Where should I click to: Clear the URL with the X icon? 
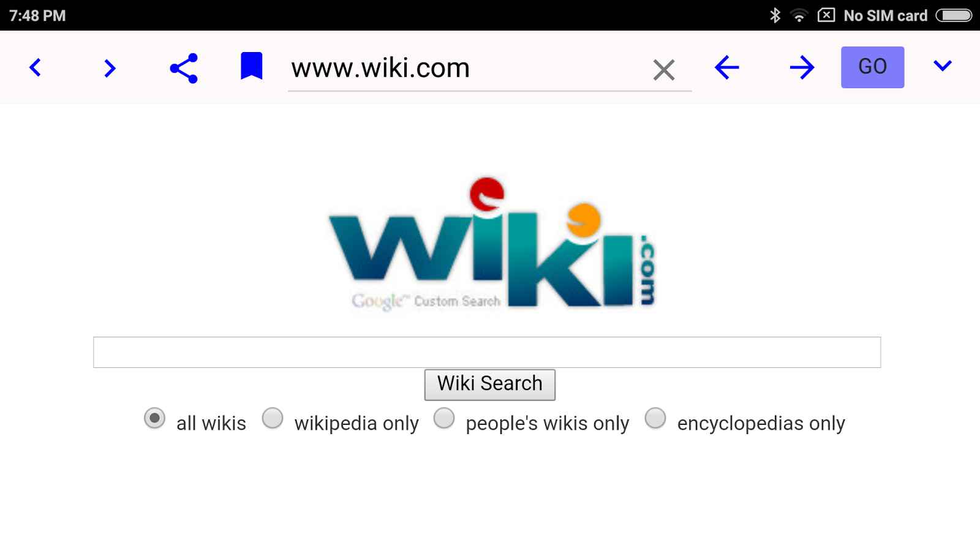pos(664,70)
